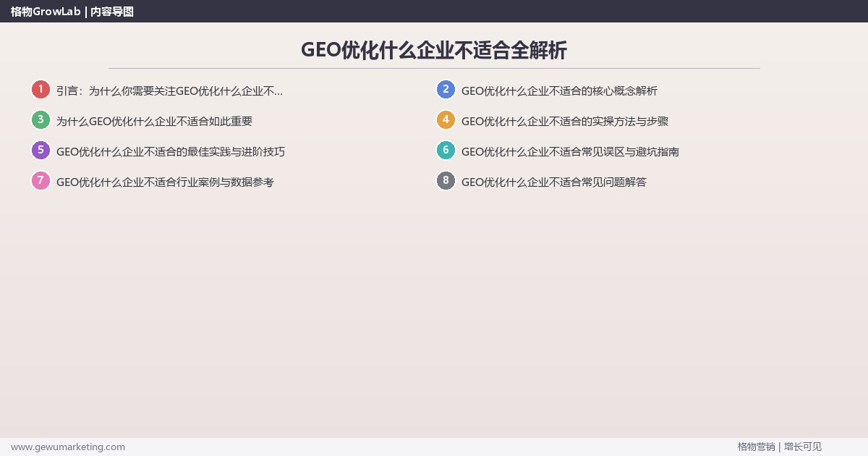The height and width of the screenshot is (456, 868).
Task: Click the 格物GrowLab | 内容导图 header label
Action: [72, 11]
